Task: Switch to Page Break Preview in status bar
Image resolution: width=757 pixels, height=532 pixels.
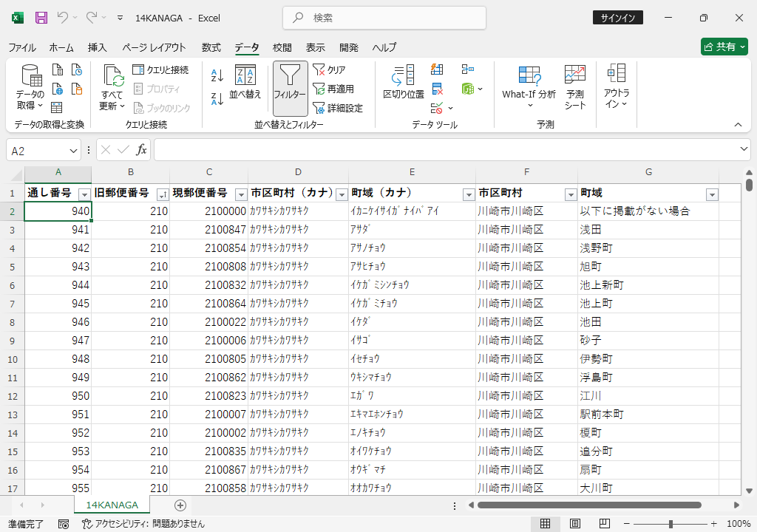Action: (605, 523)
